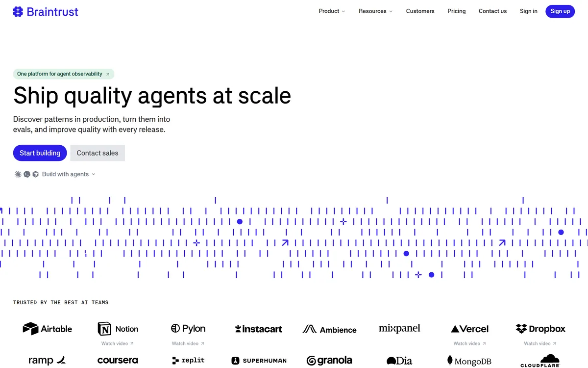The image size is (588, 368).
Task: Choose the Replit logo
Action: (x=188, y=361)
